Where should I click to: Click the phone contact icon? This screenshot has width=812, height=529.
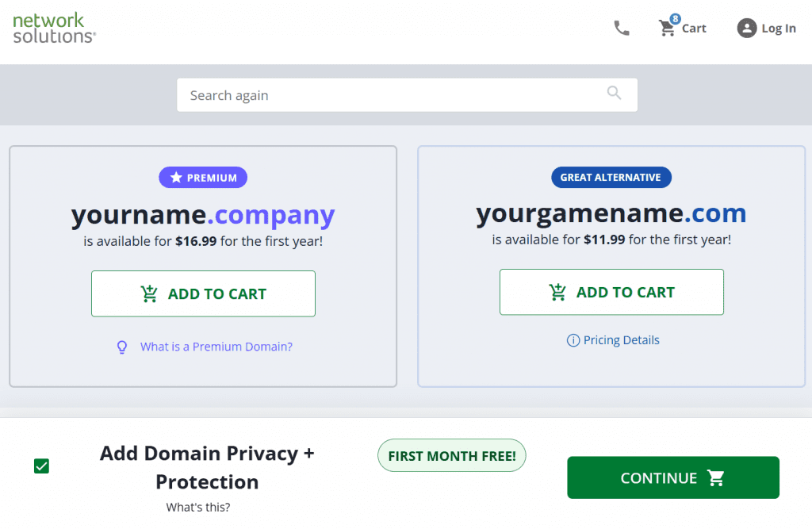(622, 28)
